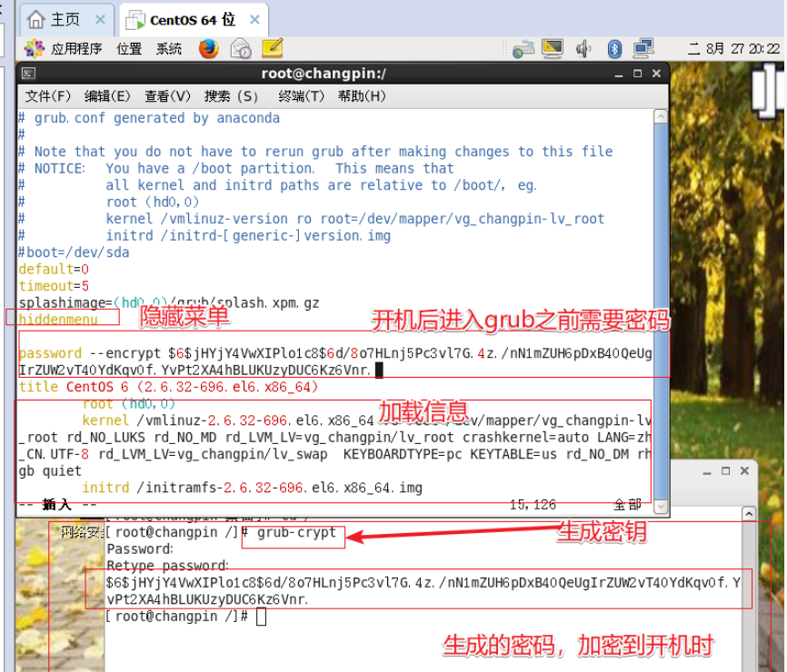The width and height of the screenshot is (787, 672).
Task: Minimize the root@changpin terminal window
Action: (x=619, y=74)
